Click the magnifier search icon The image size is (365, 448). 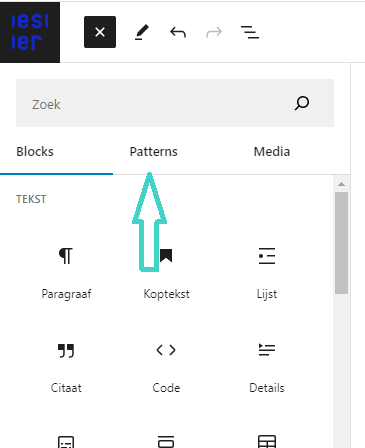[x=302, y=103]
